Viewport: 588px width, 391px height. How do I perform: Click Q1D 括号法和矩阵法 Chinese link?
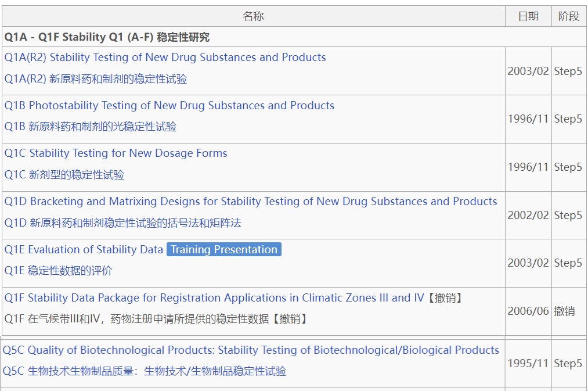click(122, 223)
